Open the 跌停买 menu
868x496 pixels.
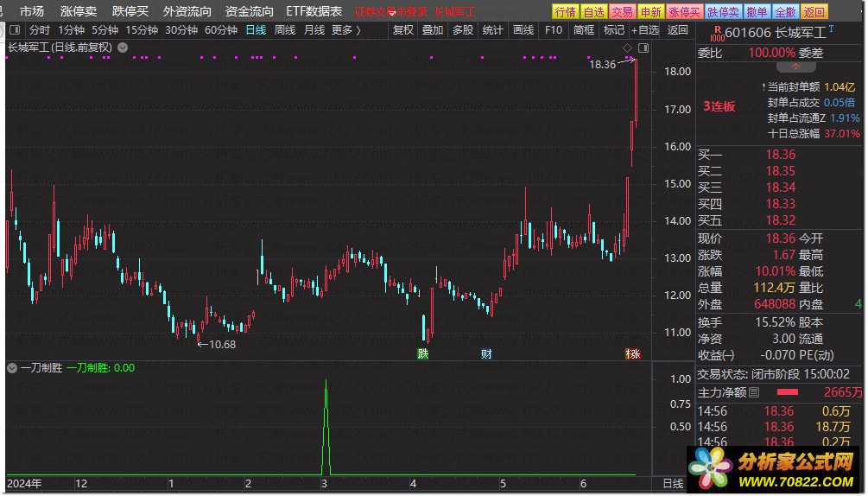(130, 11)
